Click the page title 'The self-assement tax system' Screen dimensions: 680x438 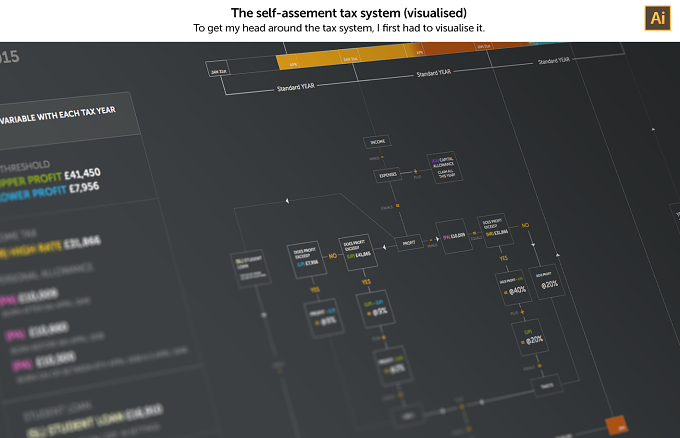pos(349,13)
